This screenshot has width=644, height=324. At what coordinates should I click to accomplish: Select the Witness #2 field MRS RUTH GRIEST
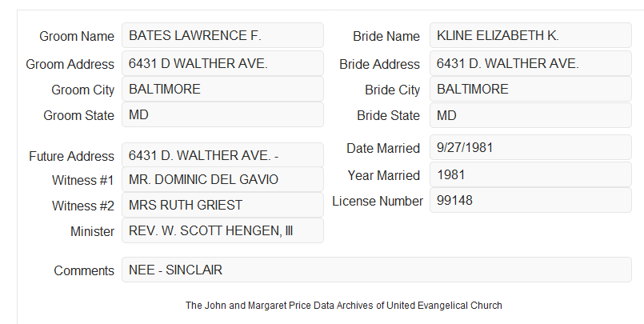click(222, 205)
